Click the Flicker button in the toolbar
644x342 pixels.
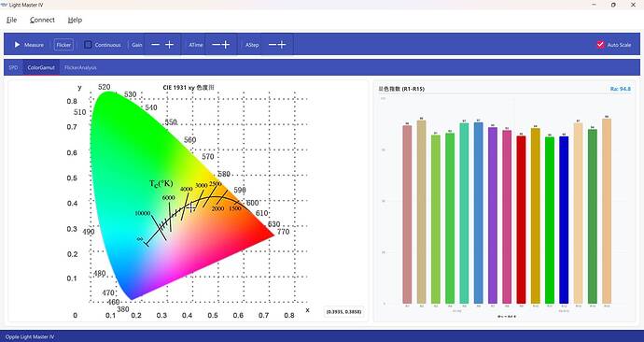[x=63, y=45]
